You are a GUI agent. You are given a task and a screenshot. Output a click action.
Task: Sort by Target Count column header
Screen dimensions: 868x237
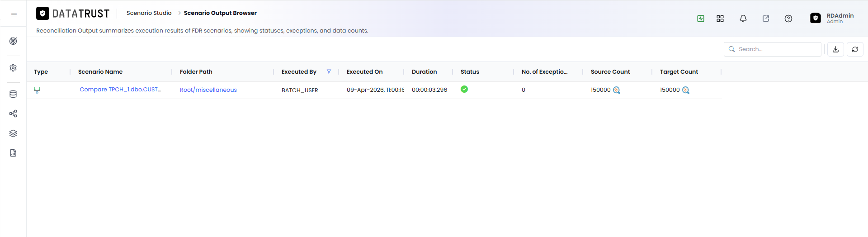point(679,72)
